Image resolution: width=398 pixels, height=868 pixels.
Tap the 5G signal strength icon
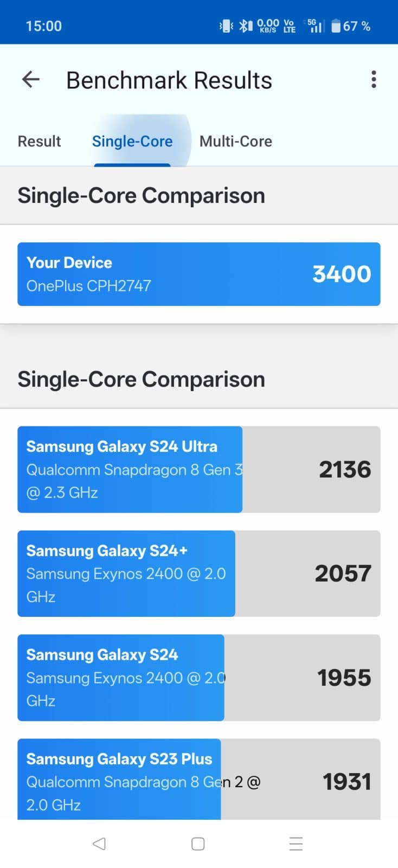315,26
